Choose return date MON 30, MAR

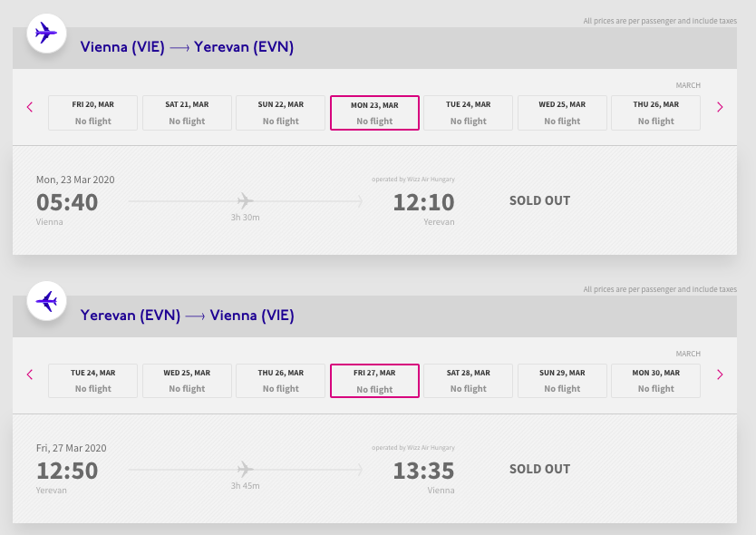pyautogui.click(x=655, y=381)
